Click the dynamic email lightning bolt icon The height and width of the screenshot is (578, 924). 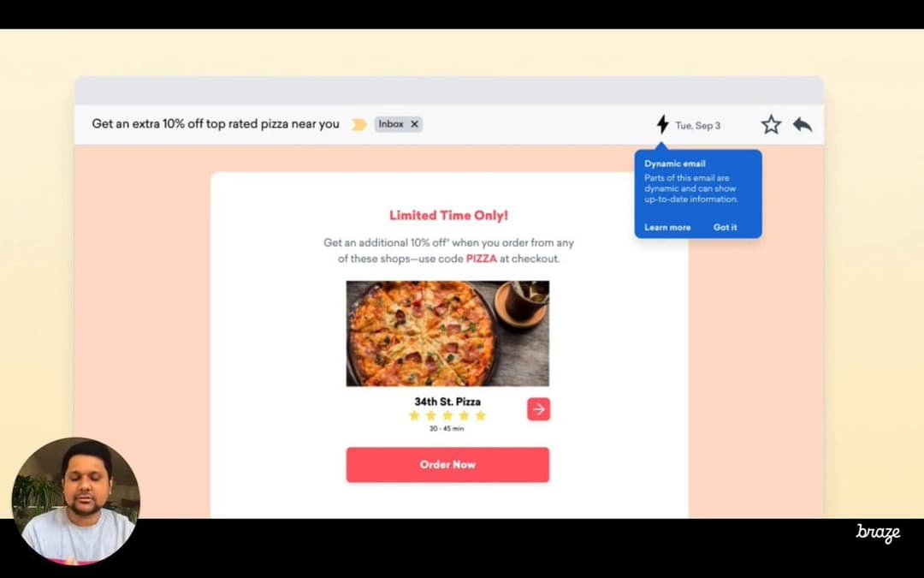pos(662,124)
